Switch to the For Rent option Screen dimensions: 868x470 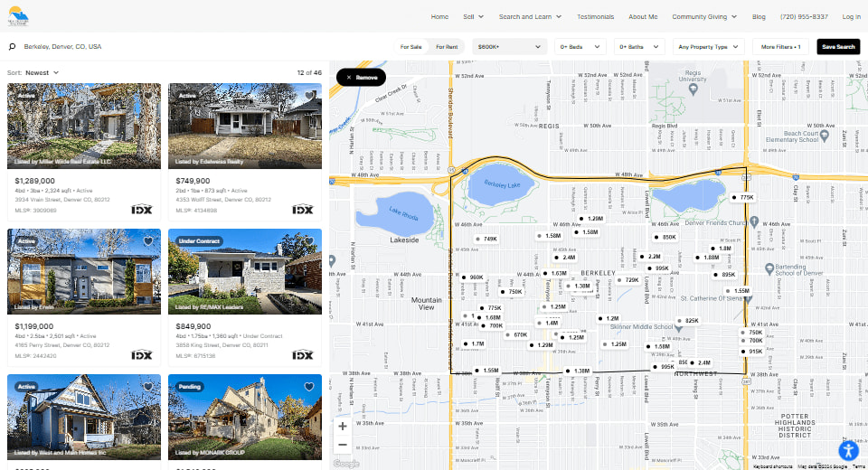coord(447,47)
